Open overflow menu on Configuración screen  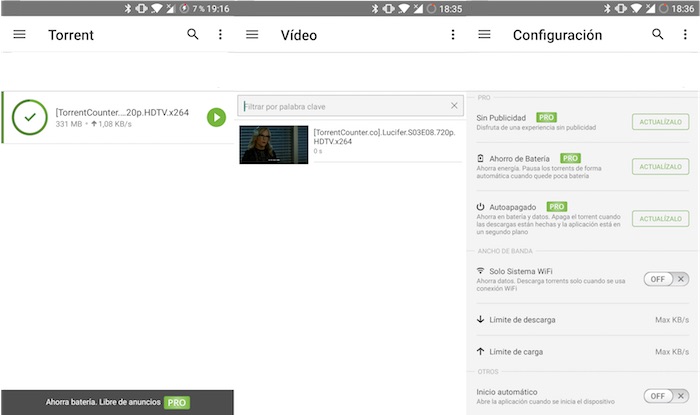685,34
